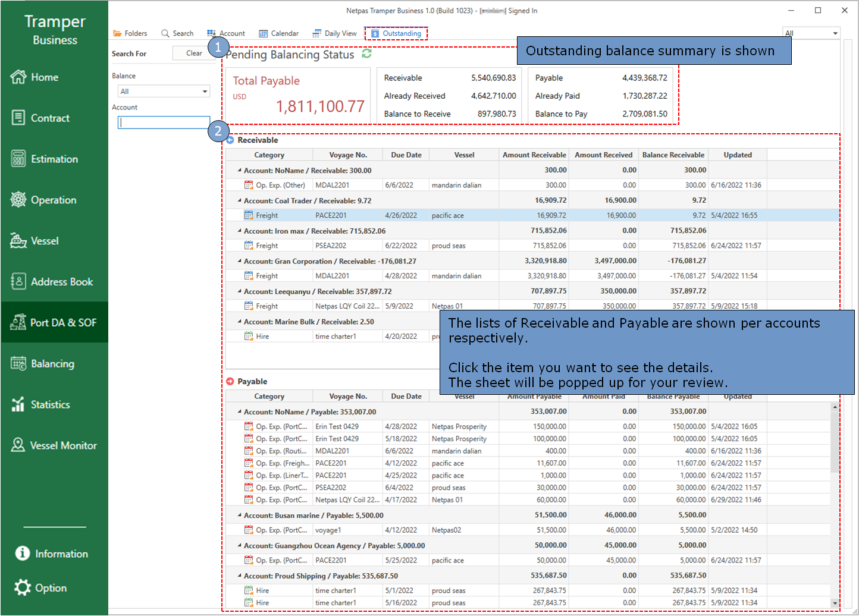Refresh the Pending Balancing Status

point(366,54)
